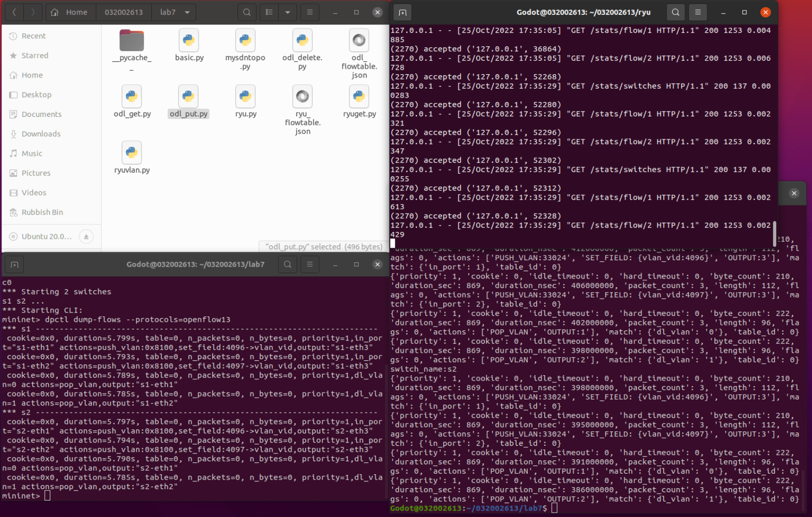Open Desktop in the sidebar

coord(52,95)
